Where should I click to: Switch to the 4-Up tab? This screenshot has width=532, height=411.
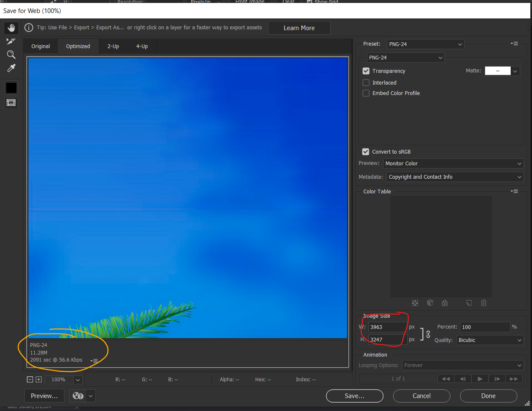tap(142, 46)
